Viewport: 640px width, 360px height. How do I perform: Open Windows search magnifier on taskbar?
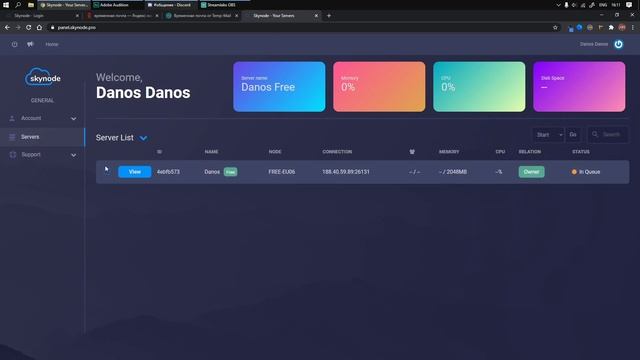point(18,5)
